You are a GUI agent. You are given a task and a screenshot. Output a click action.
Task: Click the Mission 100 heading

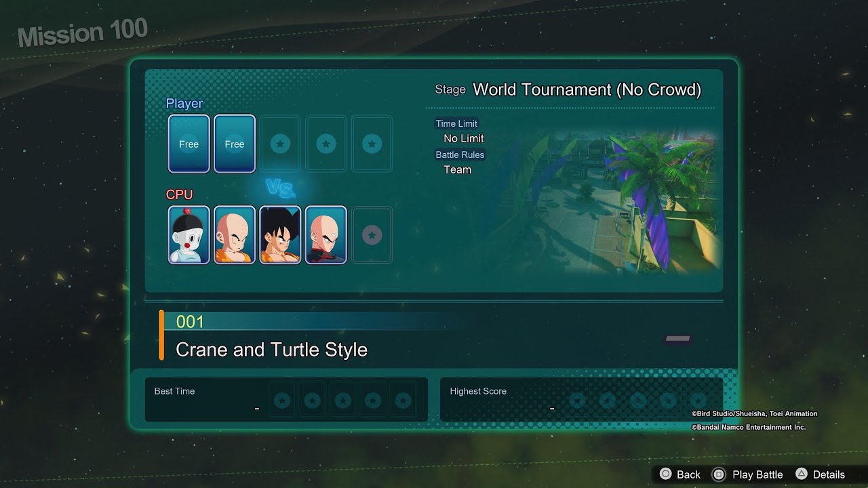point(82,33)
